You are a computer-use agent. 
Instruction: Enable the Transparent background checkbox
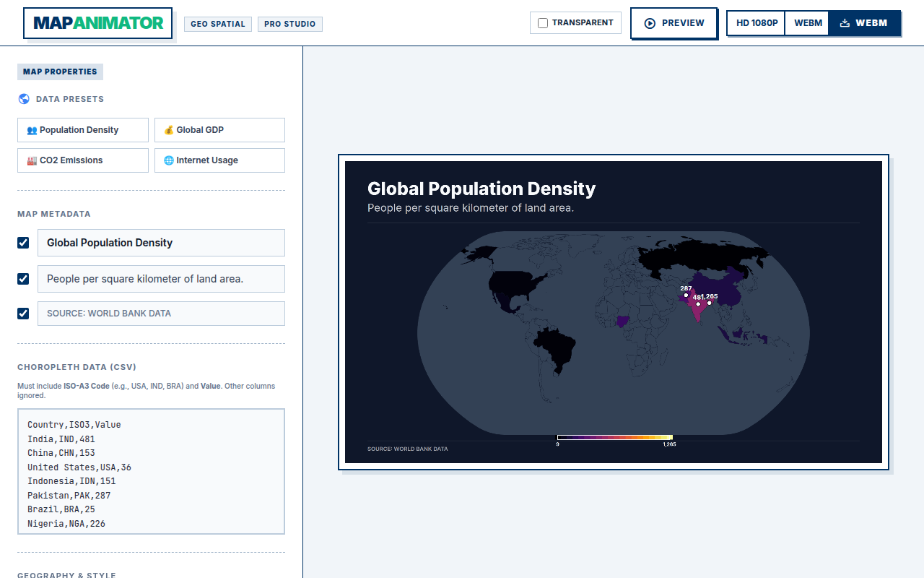543,23
